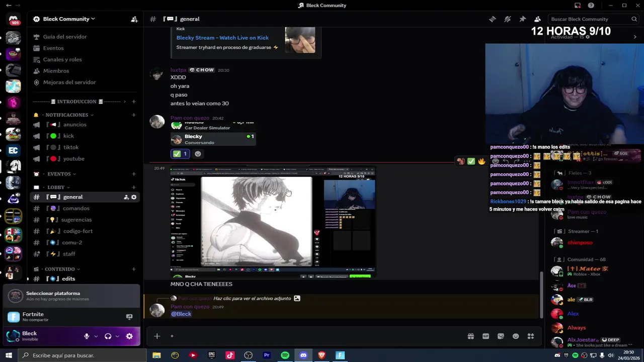This screenshot has width=644, height=362.
Task: Click the add reaction smiley beside the checkmark
Action: pos(198,154)
